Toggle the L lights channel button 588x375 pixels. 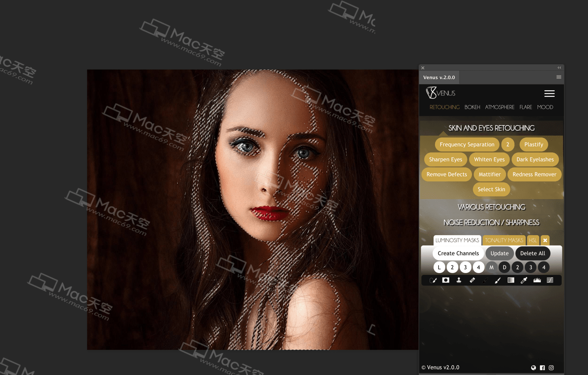point(439,267)
